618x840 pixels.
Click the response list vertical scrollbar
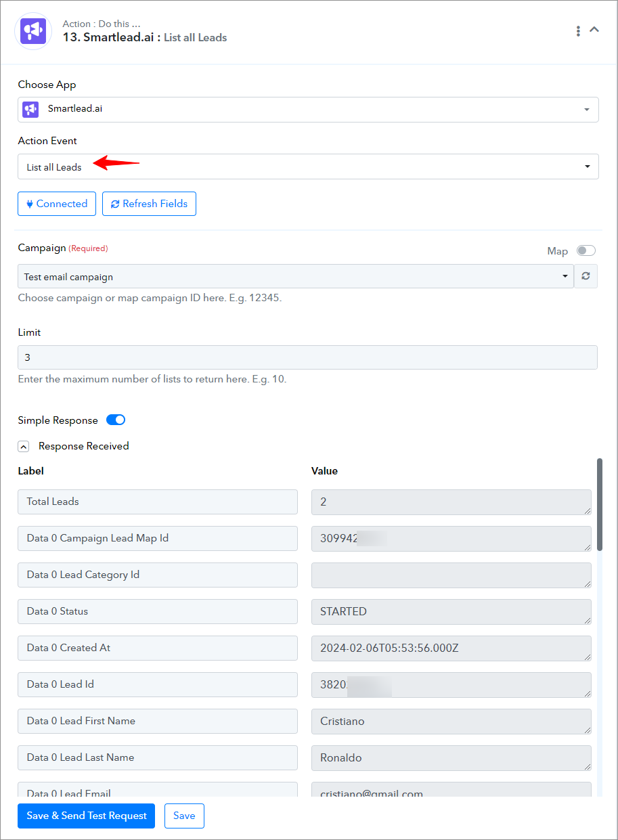pos(600,504)
